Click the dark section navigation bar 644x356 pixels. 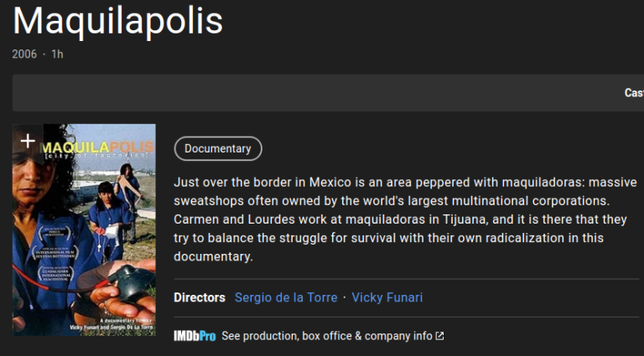[319, 93]
